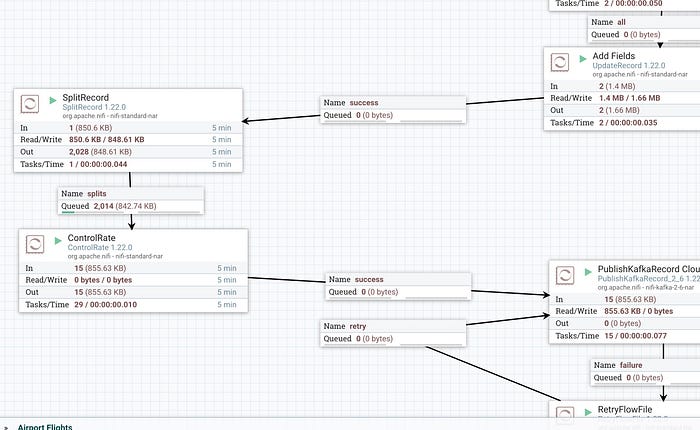Click Add Fields Out value 2 (1.66 MB)
The image size is (700, 430).
619,110
